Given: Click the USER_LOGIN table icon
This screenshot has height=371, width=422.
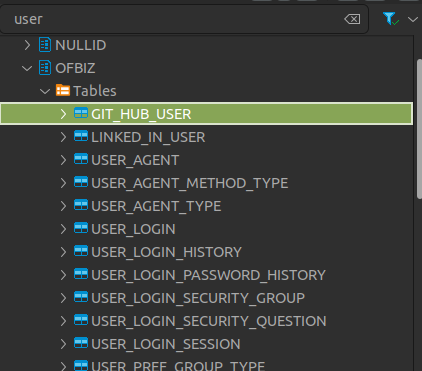Looking at the screenshot, I should tap(81, 228).
